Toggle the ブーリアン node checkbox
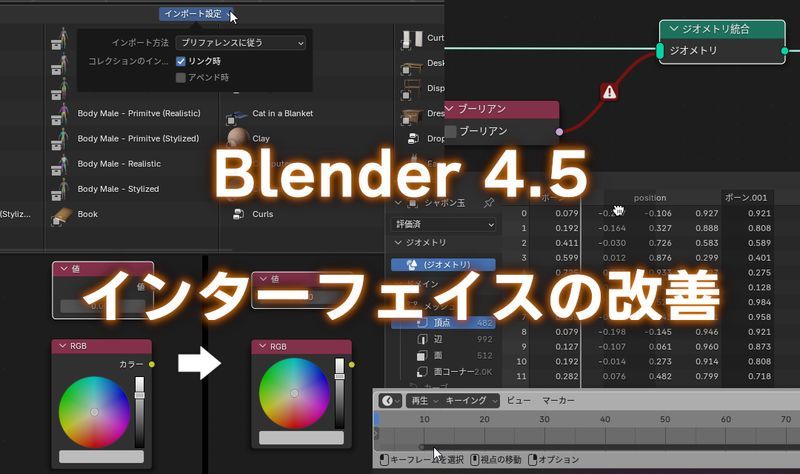Image resolution: width=800 pixels, height=474 pixels. (x=451, y=131)
